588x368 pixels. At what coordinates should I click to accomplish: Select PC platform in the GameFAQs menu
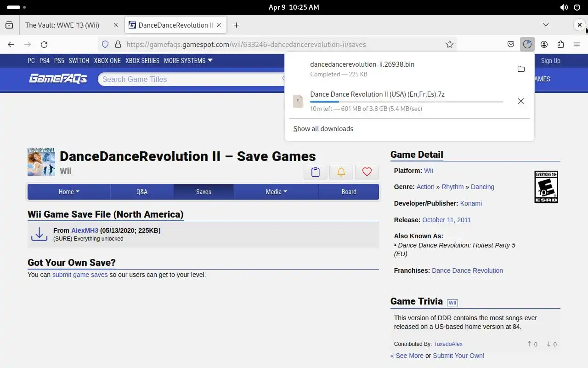(31, 61)
